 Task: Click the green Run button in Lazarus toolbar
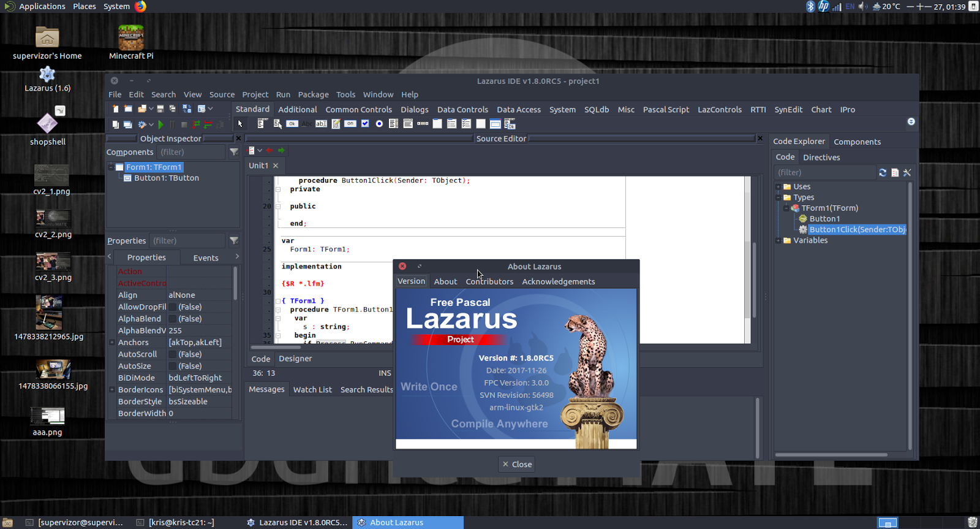point(160,124)
